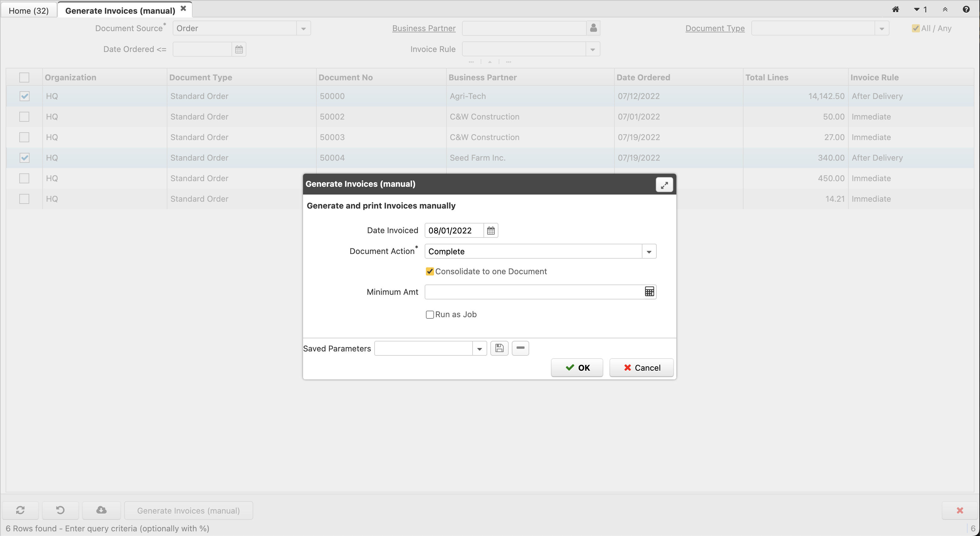Viewport: 980px width, 536px height.
Task: Open the Date Invoiced calendar picker
Action: coord(490,230)
